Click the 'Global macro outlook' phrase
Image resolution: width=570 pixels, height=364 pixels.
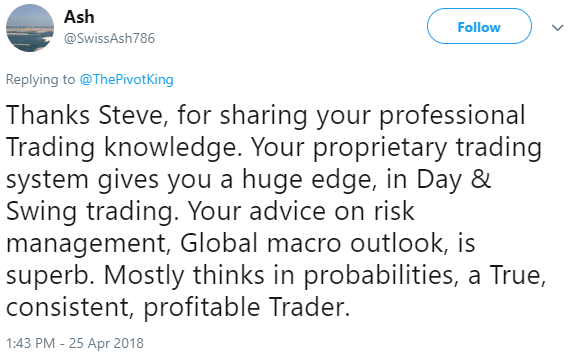pos(312,243)
